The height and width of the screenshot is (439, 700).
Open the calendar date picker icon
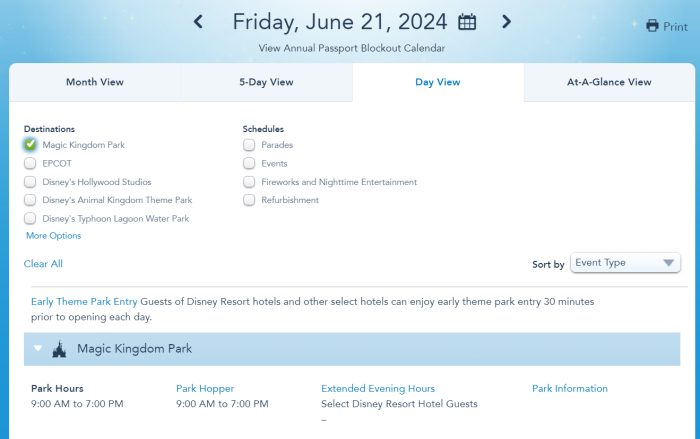pos(467,22)
